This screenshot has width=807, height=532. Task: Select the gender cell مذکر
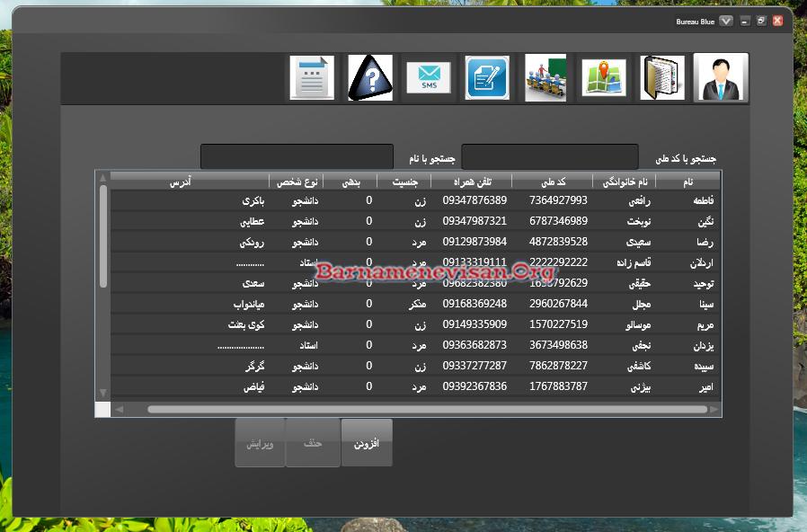(x=417, y=304)
